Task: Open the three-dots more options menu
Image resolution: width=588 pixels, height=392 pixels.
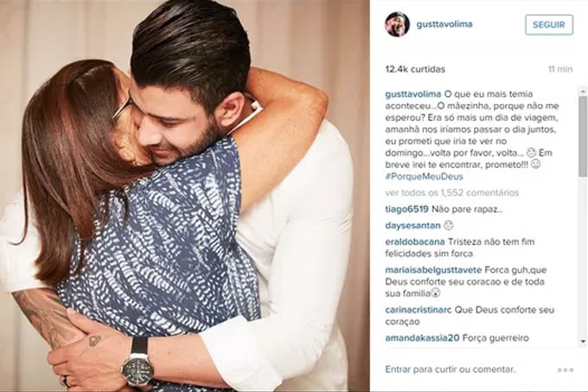Action: tap(566, 370)
